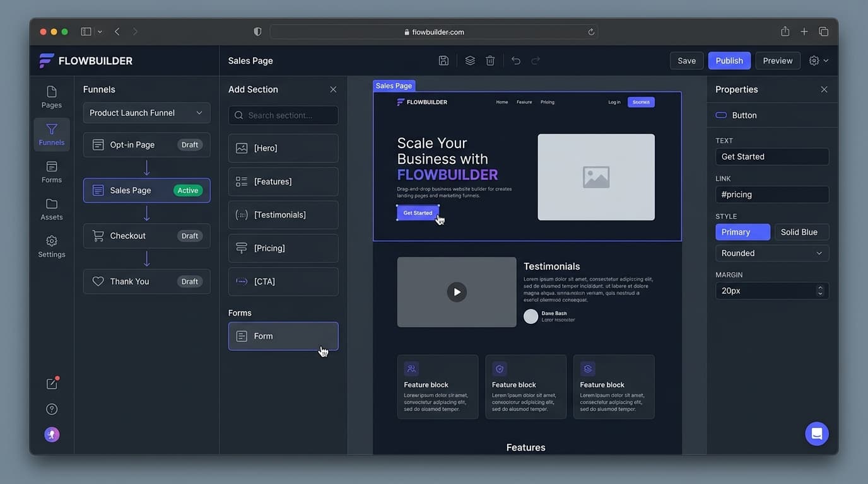Open the Rounded style dropdown
This screenshot has width=868, height=484.
(771, 253)
